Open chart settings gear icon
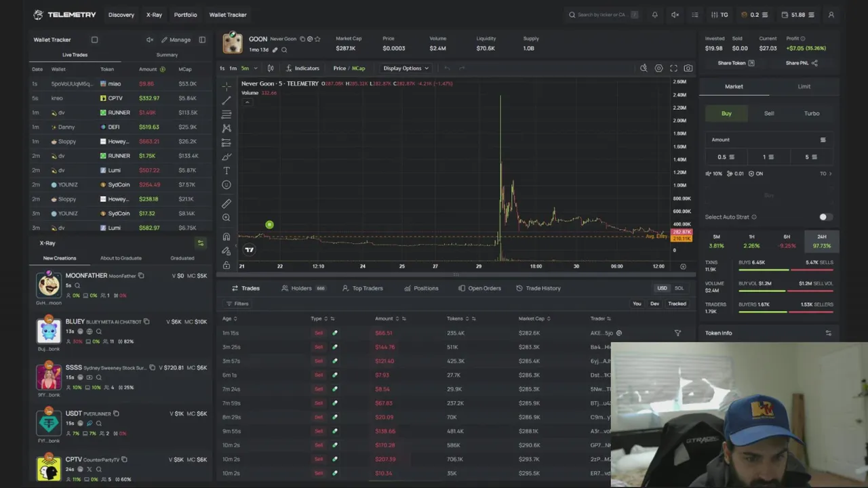This screenshot has height=488, width=868. [658, 68]
